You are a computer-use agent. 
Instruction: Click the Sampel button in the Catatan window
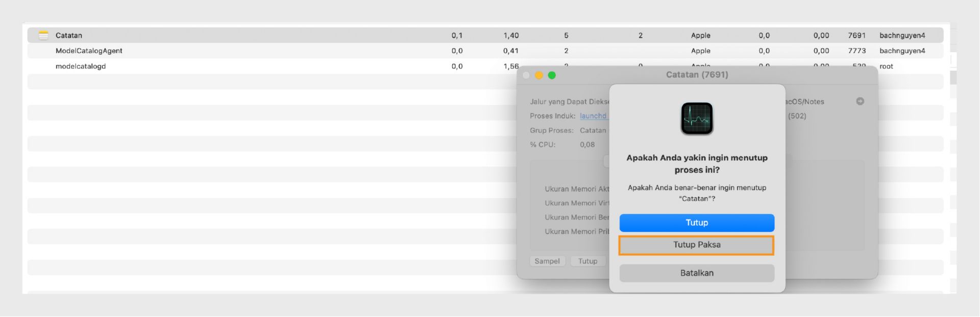[x=547, y=261]
